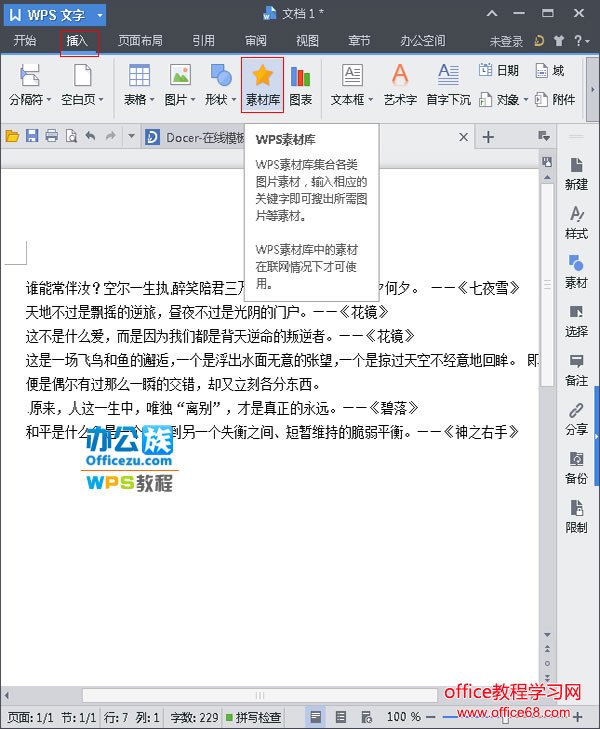Switch to the 办公空间 tab
The width and height of the screenshot is (600, 729).
click(423, 41)
